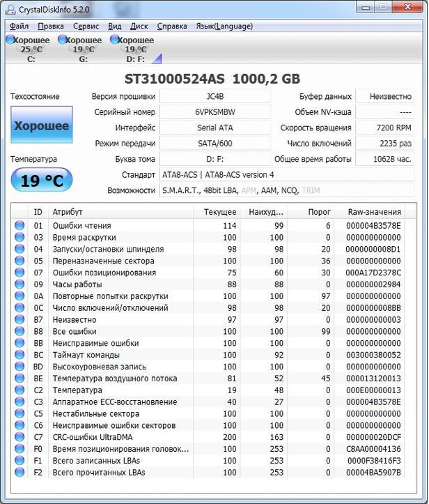Click the firmware field JC4B
Viewport: 429px width, 504px height.
coord(214,96)
